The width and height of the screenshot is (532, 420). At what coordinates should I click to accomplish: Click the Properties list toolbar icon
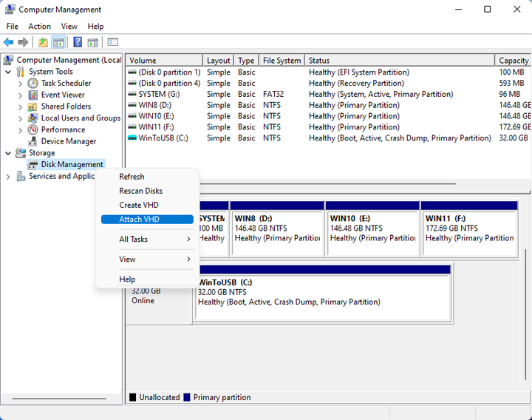pos(112,42)
